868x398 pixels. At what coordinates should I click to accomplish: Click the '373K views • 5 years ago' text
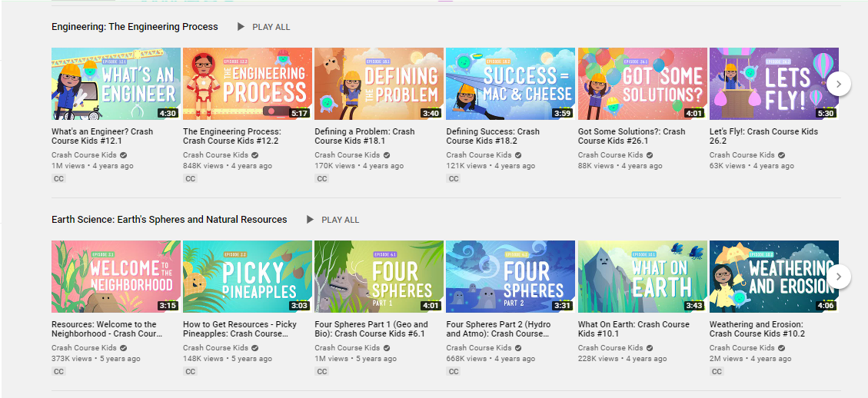tap(96, 358)
